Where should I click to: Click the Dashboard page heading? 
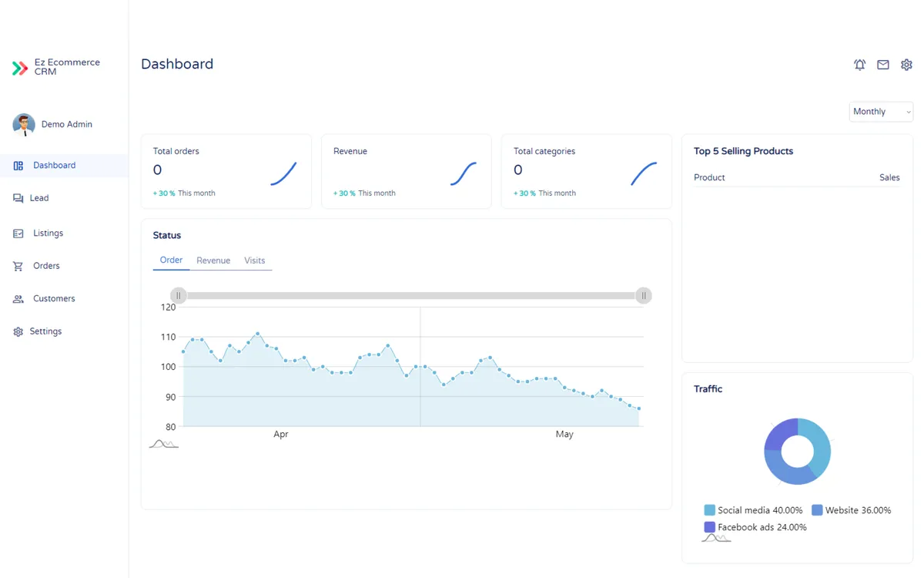click(x=177, y=64)
